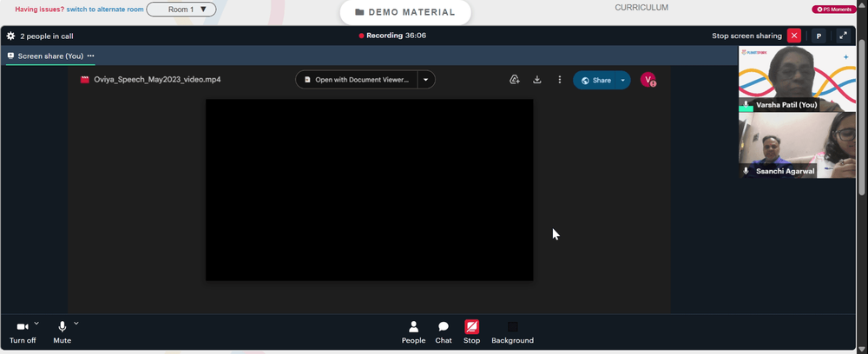Click the DEMO MATERIAL button
The image size is (868, 354).
pos(405,12)
